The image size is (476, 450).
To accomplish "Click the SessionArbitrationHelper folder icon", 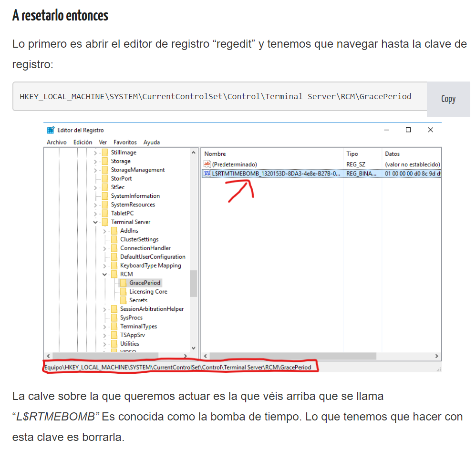I will (114, 309).
